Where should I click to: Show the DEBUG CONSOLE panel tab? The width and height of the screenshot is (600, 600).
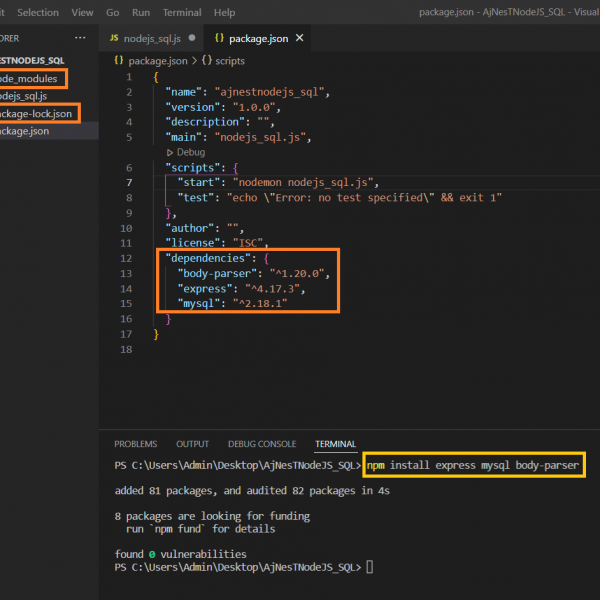point(262,444)
